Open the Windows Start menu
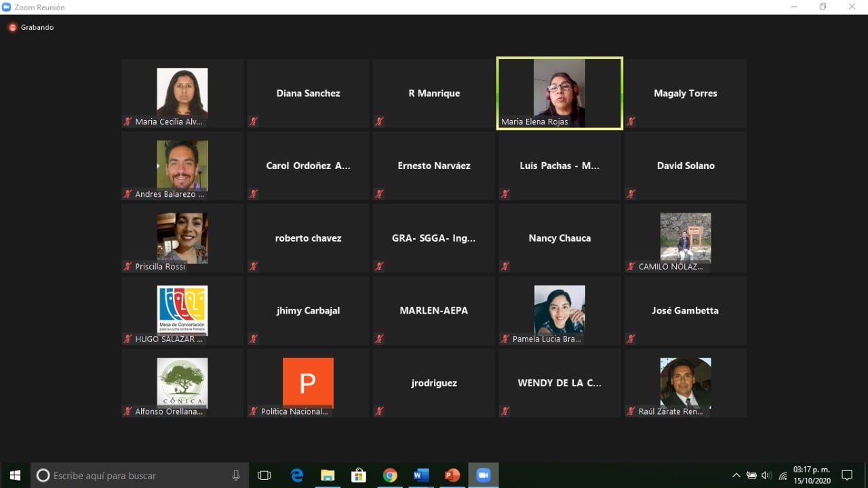 pos(15,476)
